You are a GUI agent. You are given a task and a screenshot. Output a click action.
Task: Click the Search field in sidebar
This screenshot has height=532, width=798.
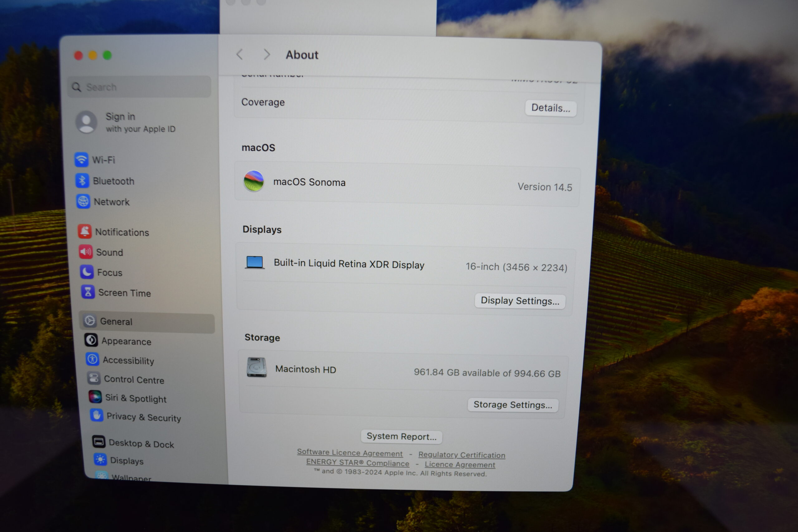point(139,87)
